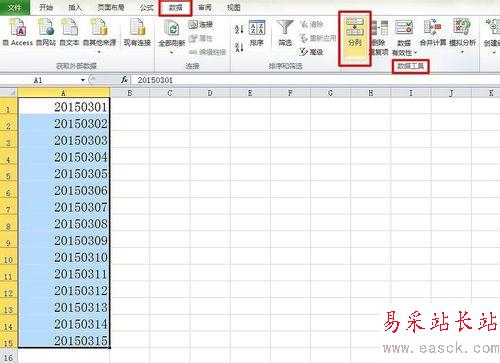
Task: Switch to 页面布局 Page Layout tab
Action: pos(110,7)
